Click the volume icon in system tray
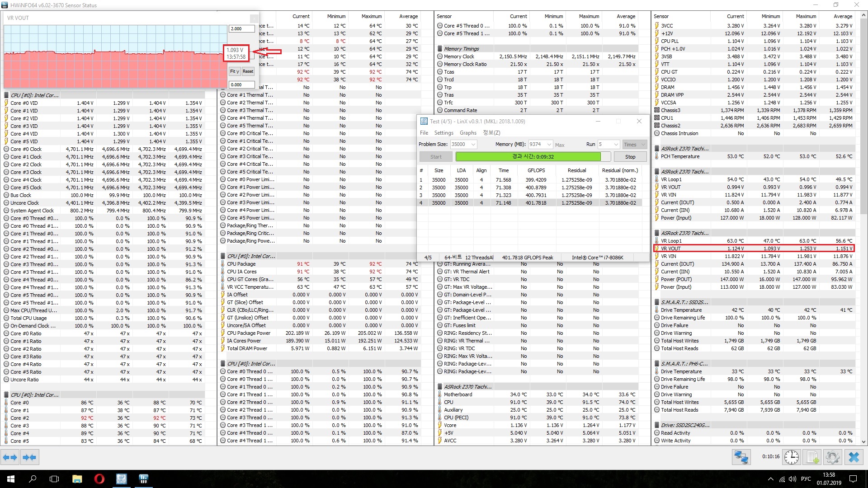The width and height of the screenshot is (868, 488). pyautogui.click(x=792, y=479)
